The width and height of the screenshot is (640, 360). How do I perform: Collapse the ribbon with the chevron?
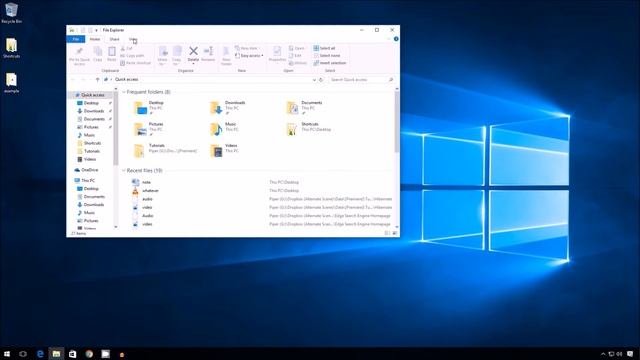coord(389,39)
